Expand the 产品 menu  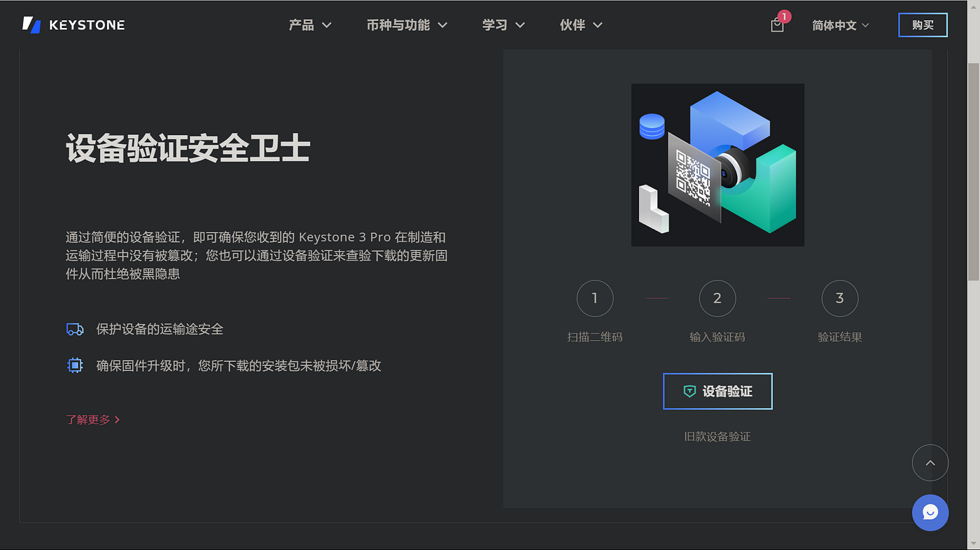click(310, 25)
